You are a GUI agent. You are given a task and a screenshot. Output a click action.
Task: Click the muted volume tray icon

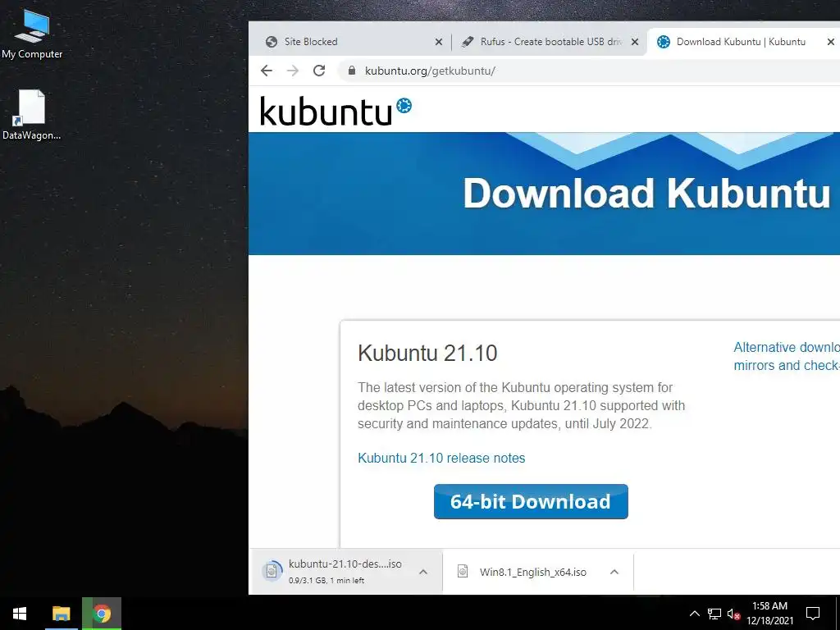coord(734,614)
